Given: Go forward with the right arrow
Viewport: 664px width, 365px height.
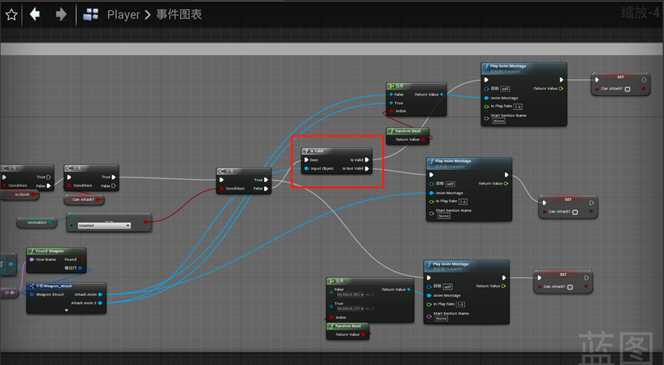Looking at the screenshot, I should tap(61, 14).
